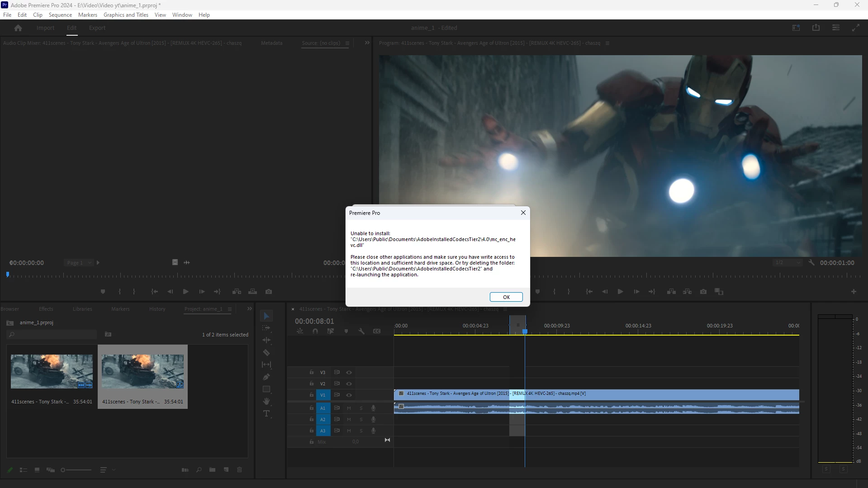The height and width of the screenshot is (488, 868).
Task: Solo audio track A2
Action: [361, 419]
